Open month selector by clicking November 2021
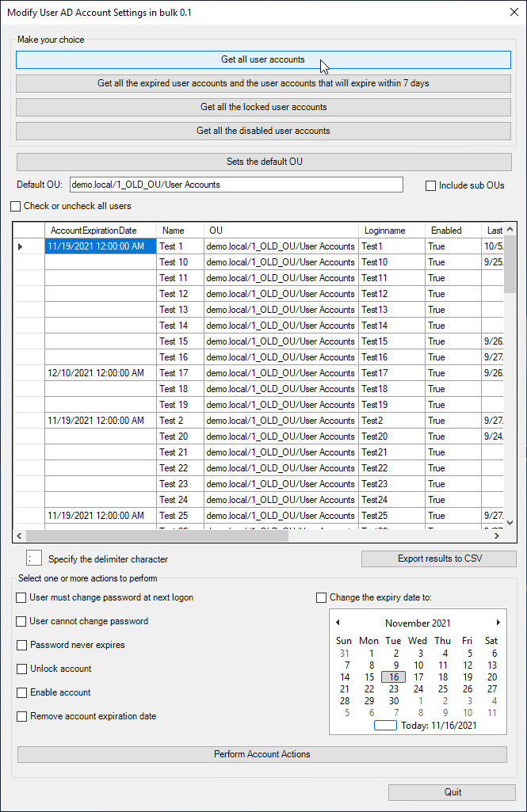The image size is (527, 812). 418,623
